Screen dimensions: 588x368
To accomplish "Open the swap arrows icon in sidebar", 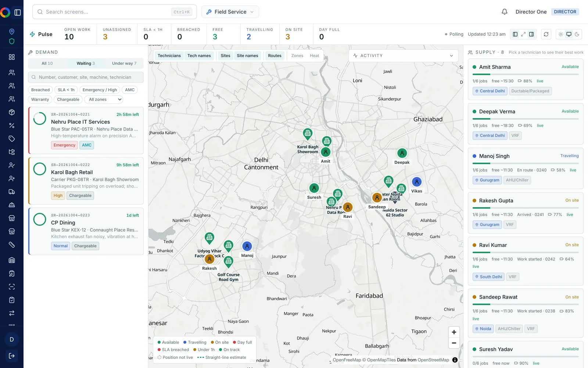I will point(12,313).
